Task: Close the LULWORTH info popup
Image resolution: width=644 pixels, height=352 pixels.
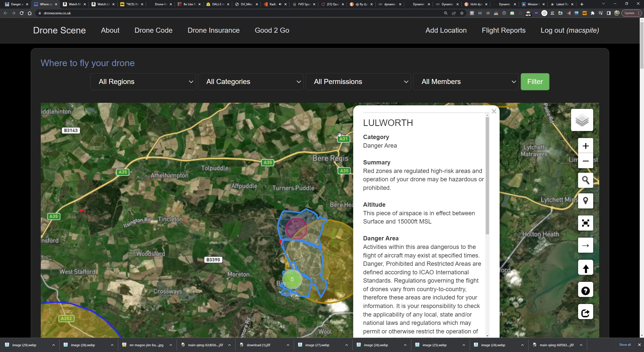Action: (x=494, y=111)
